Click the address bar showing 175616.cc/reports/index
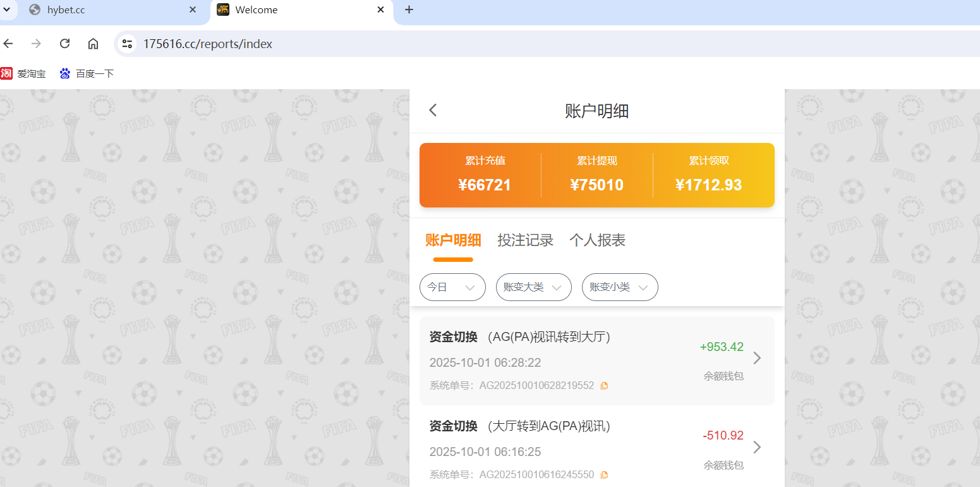This screenshot has width=980, height=487. click(209, 43)
